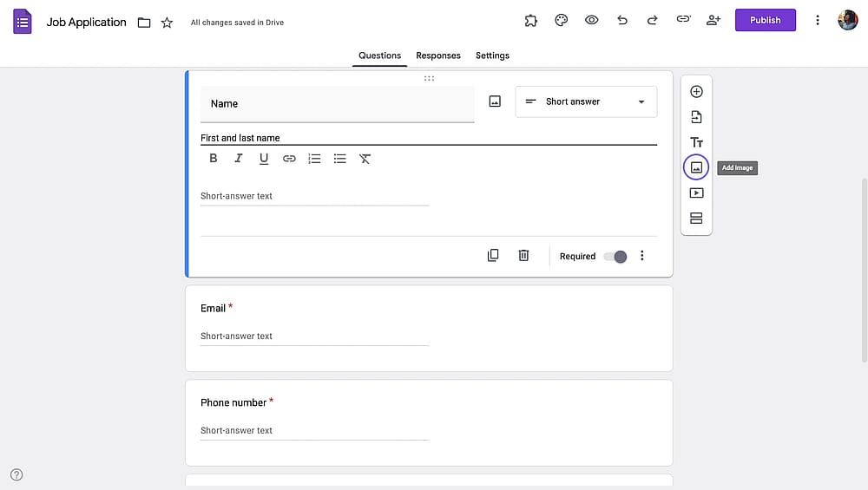Click the Name question title field
Image resolution: width=868 pixels, height=490 pixels.
tap(337, 104)
